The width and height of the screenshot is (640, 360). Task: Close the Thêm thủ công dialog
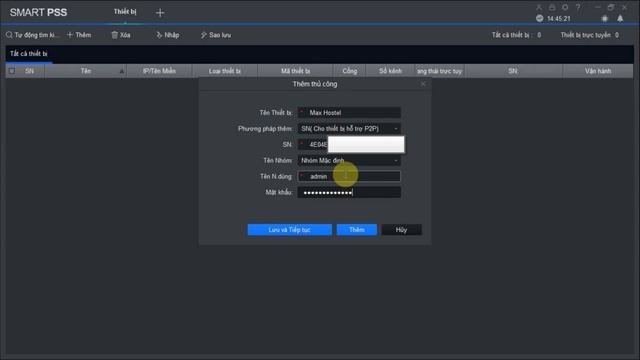423,84
